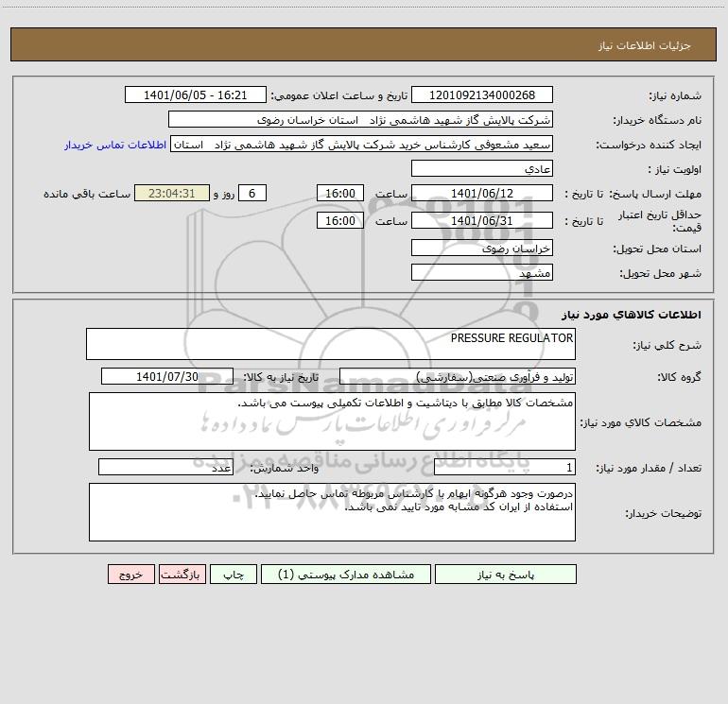Click the response deadline date 1401/06/12
Screen dimensions: 728x704
(482, 193)
